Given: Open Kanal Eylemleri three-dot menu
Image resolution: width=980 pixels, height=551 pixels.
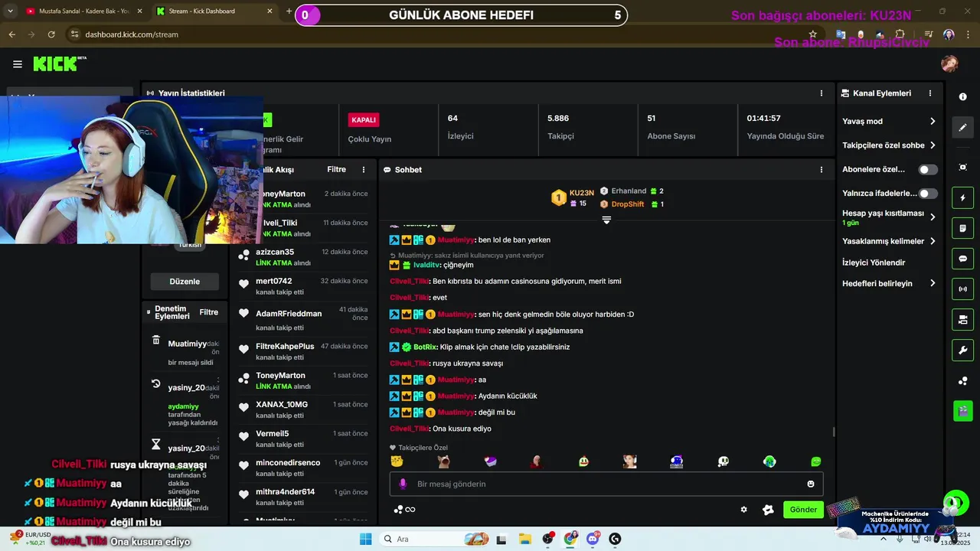Looking at the screenshot, I should [930, 93].
